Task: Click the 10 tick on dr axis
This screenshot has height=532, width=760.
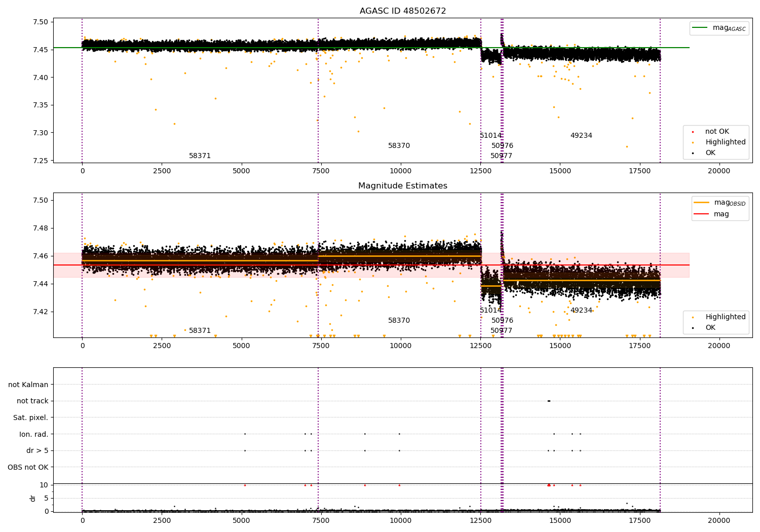Action: (x=44, y=485)
